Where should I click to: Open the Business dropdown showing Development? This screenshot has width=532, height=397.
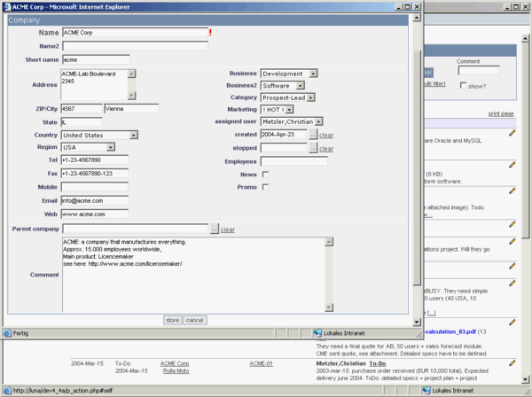tap(289, 74)
